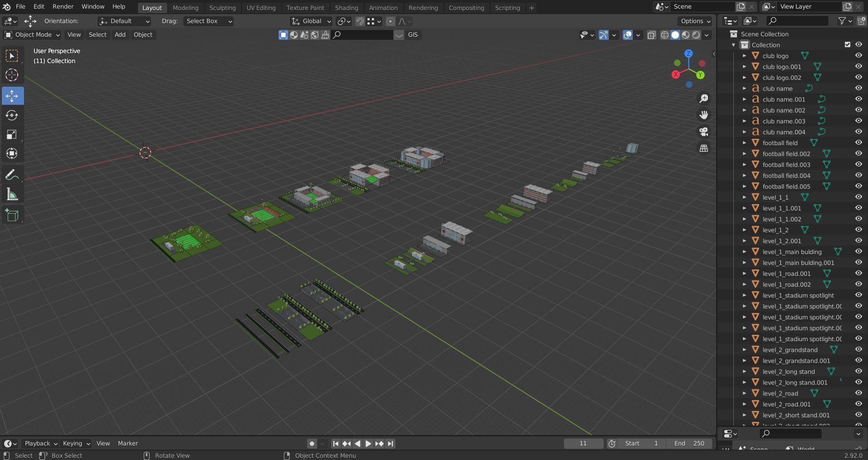
Task: Open the Object Mode dropdown
Action: click(x=32, y=35)
